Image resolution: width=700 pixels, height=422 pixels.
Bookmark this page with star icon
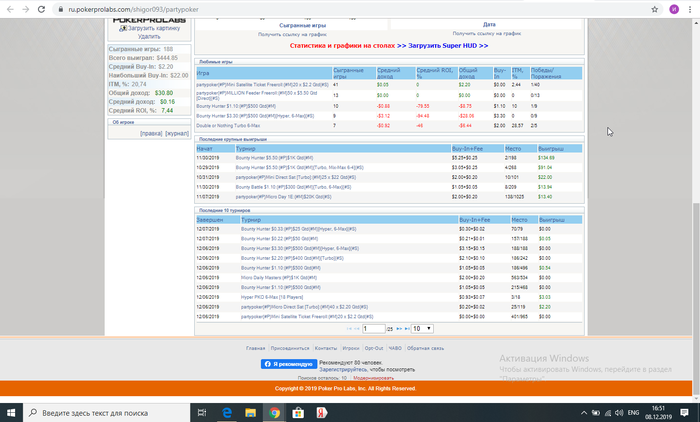[654, 9]
